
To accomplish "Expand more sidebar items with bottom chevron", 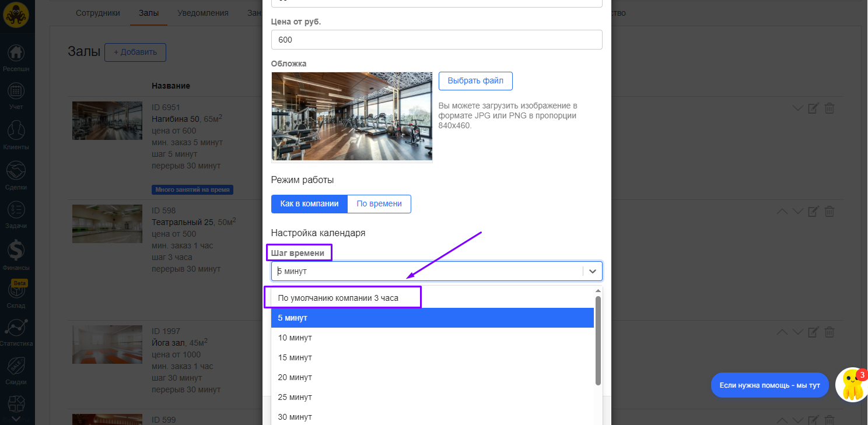I will 16,418.
